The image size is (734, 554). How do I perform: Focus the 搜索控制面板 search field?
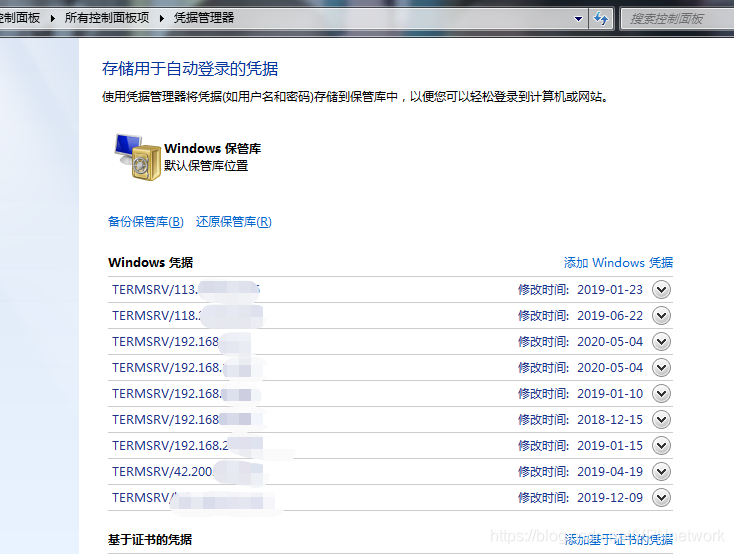pos(677,19)
